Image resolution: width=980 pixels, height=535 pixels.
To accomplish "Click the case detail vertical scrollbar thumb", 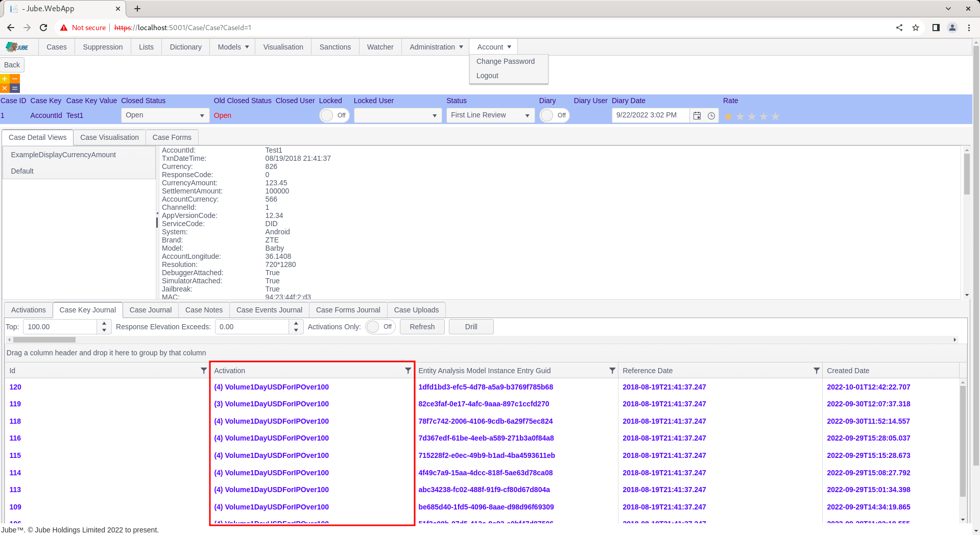I will coord(966,174).
